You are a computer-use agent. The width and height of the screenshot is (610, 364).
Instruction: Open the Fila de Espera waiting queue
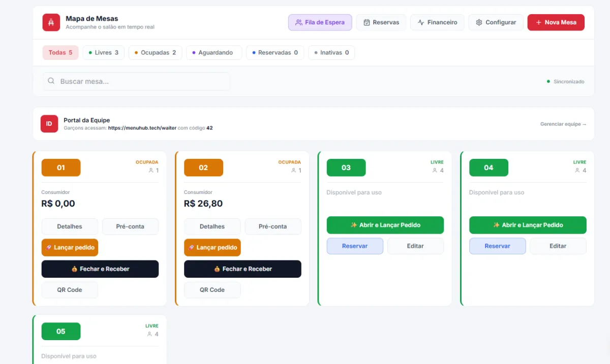[320, 22]
